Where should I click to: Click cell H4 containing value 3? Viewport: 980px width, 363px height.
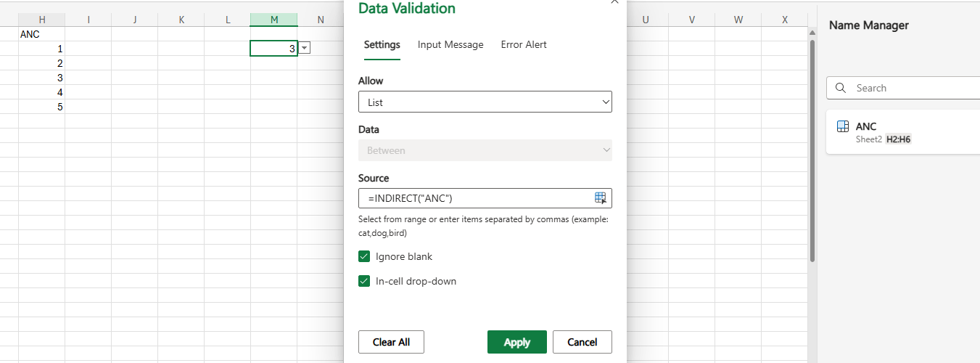(x=42, y=78)
